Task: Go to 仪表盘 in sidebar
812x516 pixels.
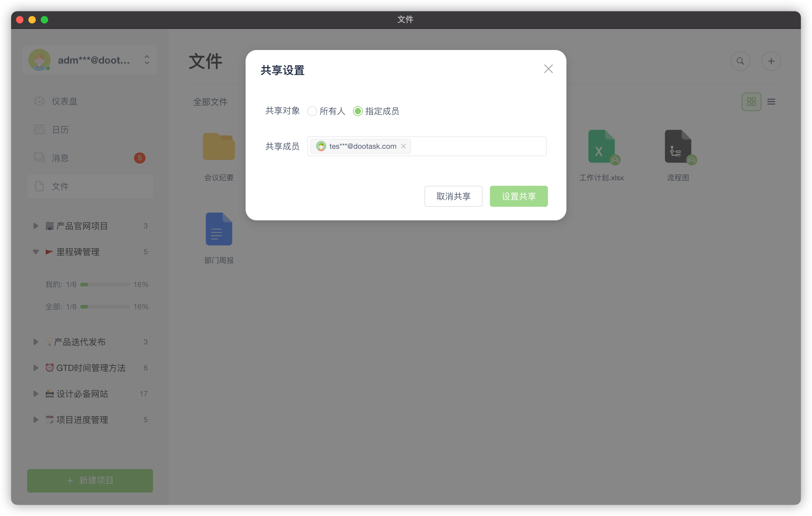Action: point(64,101)
